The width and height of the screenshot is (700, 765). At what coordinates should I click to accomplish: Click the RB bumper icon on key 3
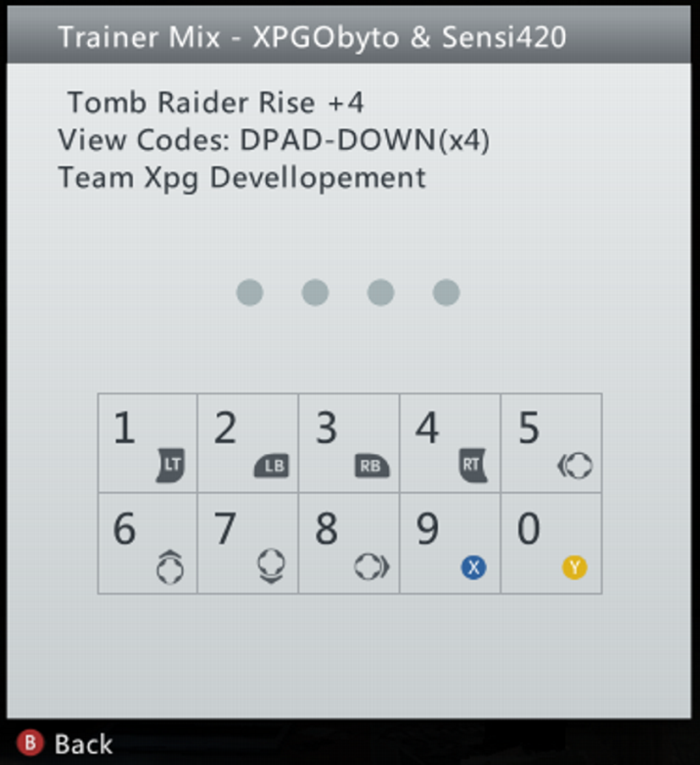pyautogui.click(x=372, y=466)
